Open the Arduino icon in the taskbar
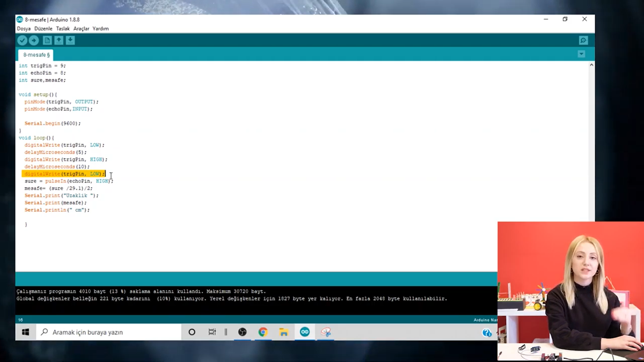The height and width of the screenshot is (362, 644). click(x=304, y=332)
